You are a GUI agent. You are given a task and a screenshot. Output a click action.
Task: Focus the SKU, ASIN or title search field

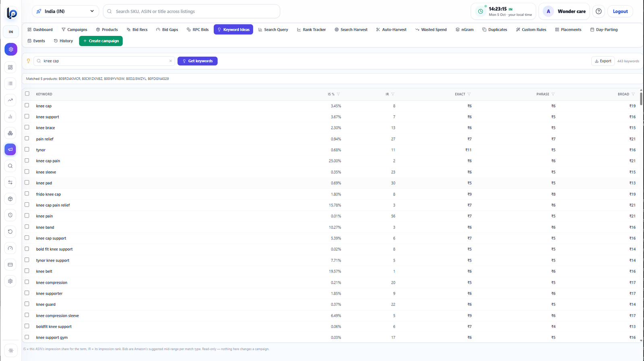coord(192,11)
